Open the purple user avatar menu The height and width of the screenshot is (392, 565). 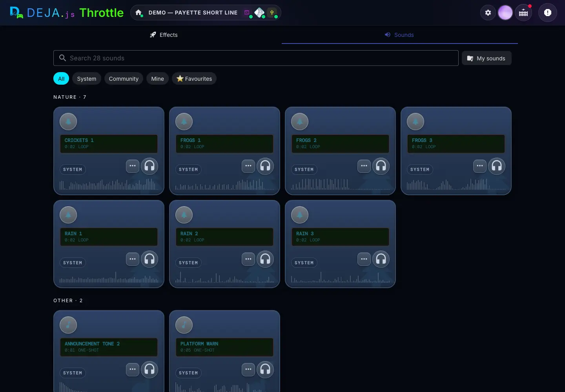coord(505,13)
